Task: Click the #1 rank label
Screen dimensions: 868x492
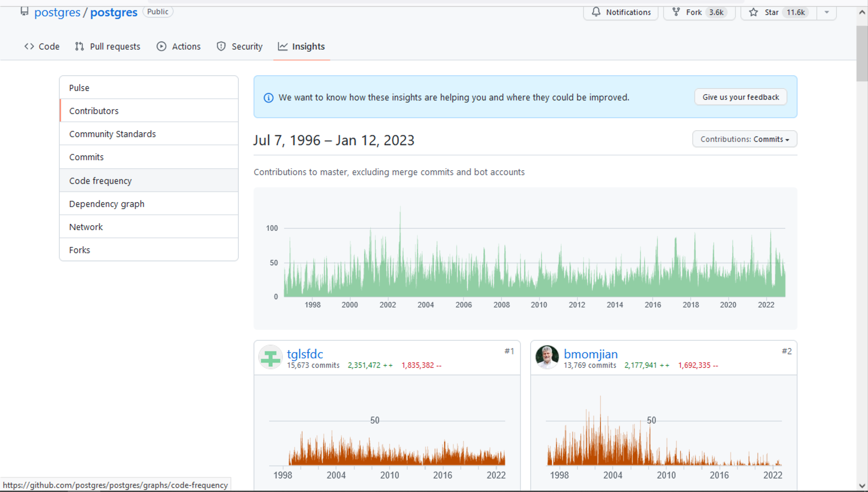Action: click(509, 351)
